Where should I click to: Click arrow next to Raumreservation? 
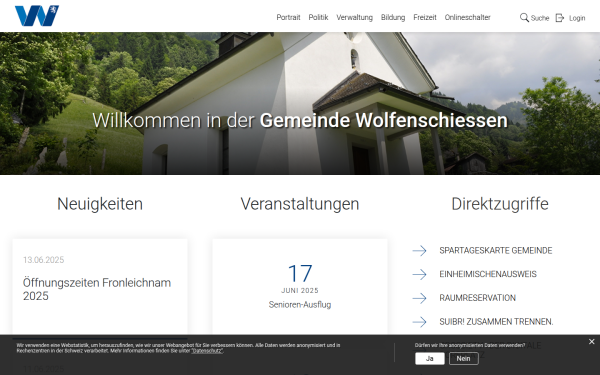pyautogui.click(x=419, y=298)
